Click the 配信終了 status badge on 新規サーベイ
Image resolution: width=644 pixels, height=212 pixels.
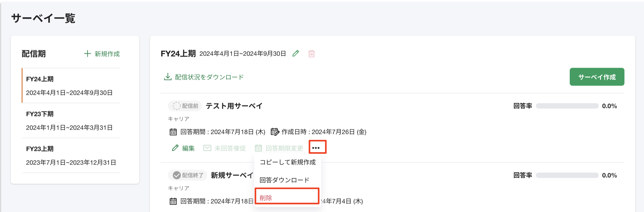[187, 175]
